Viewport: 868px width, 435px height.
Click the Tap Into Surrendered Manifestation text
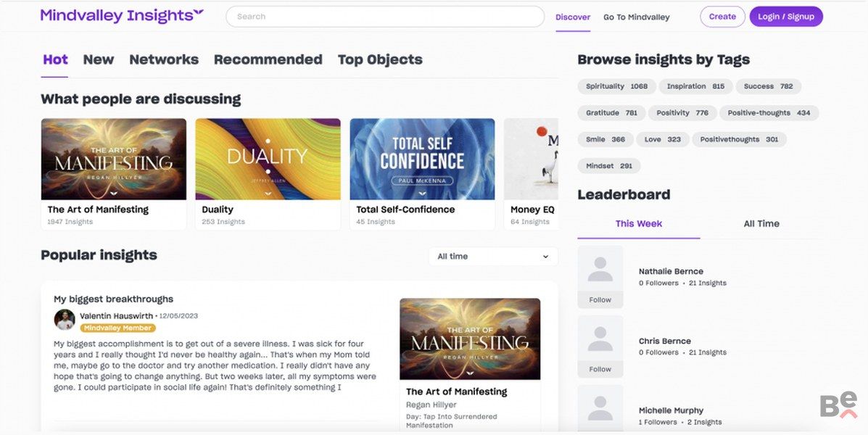tap(452, 421)
